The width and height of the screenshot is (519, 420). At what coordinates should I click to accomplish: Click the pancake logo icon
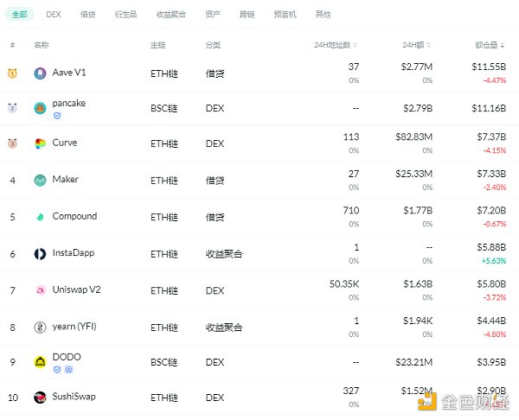(x=40, y=108)
